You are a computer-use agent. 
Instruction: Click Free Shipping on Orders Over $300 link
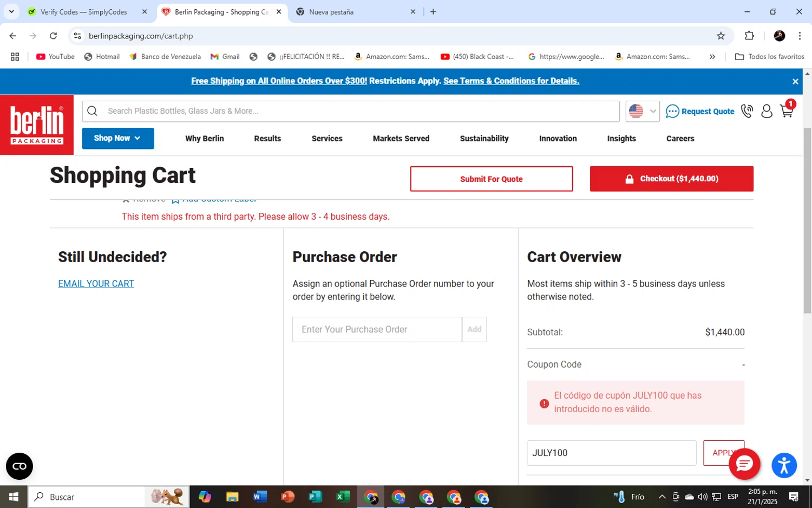click(279, 81)
